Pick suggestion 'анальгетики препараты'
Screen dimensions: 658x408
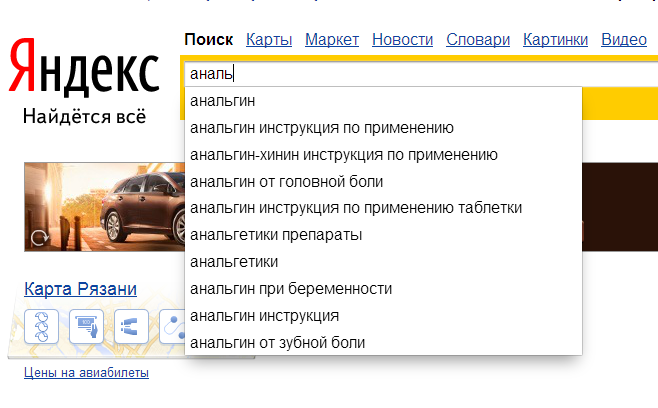click(x=275, y=235)
